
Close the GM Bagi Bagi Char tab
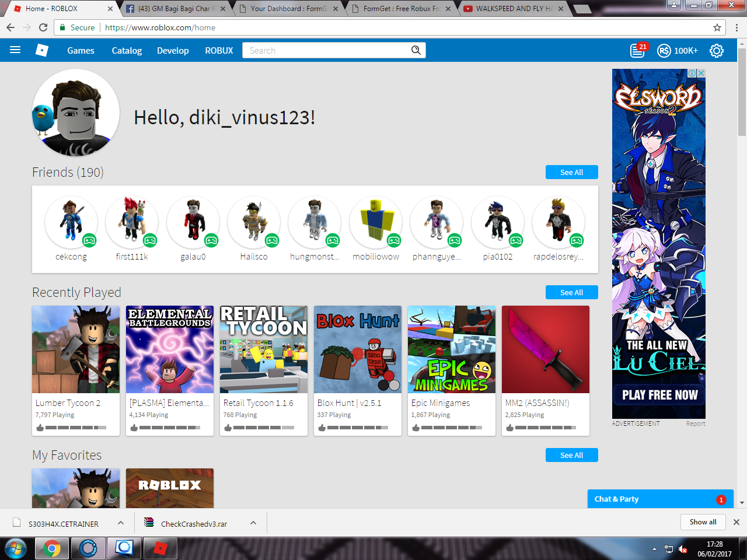click(x=223, y=9)
